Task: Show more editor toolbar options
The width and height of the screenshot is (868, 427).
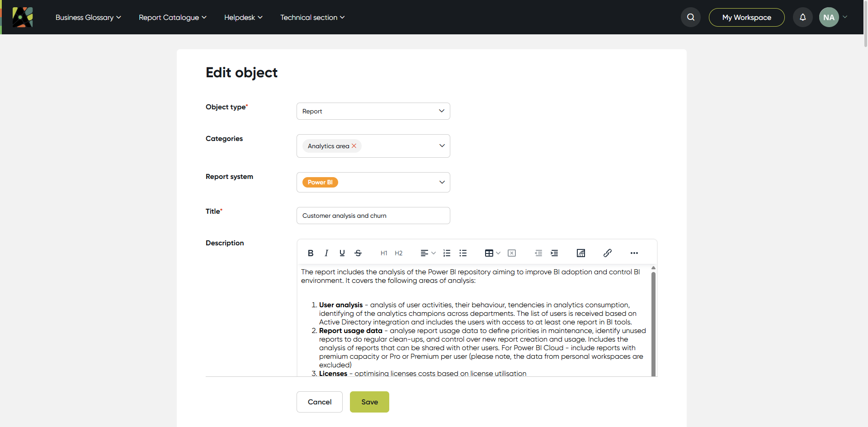Action: 634,253
